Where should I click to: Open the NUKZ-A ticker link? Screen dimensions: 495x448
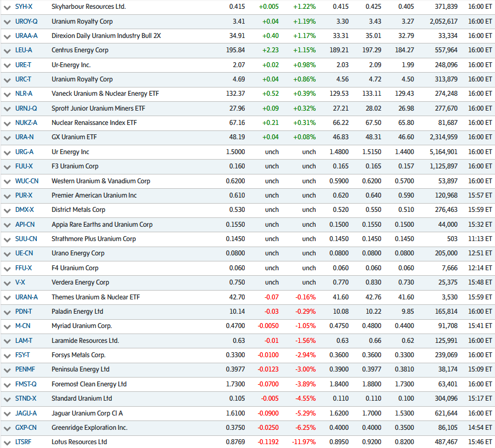(x=26, y=123)
